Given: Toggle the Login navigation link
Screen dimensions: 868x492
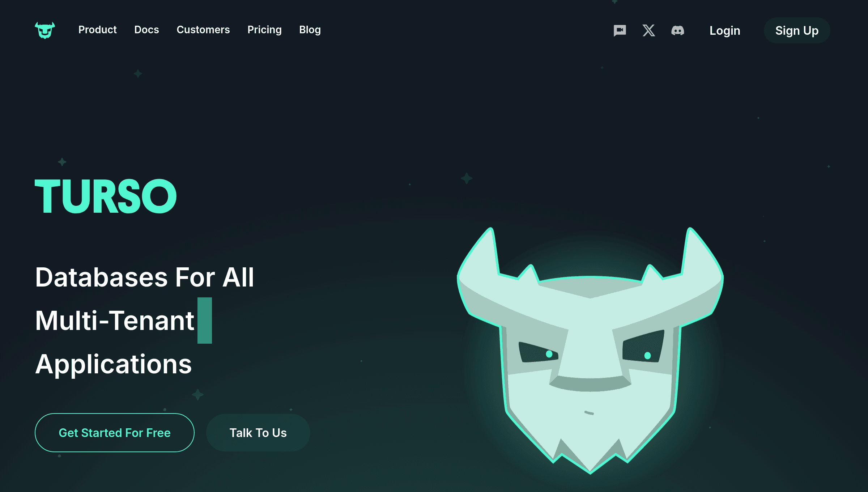Looking at the screenshot, I should [x=724, y=30].
